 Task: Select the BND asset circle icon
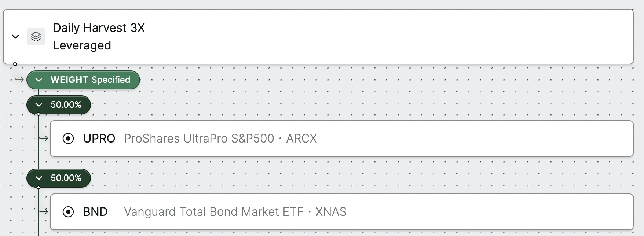coord(68,212)
